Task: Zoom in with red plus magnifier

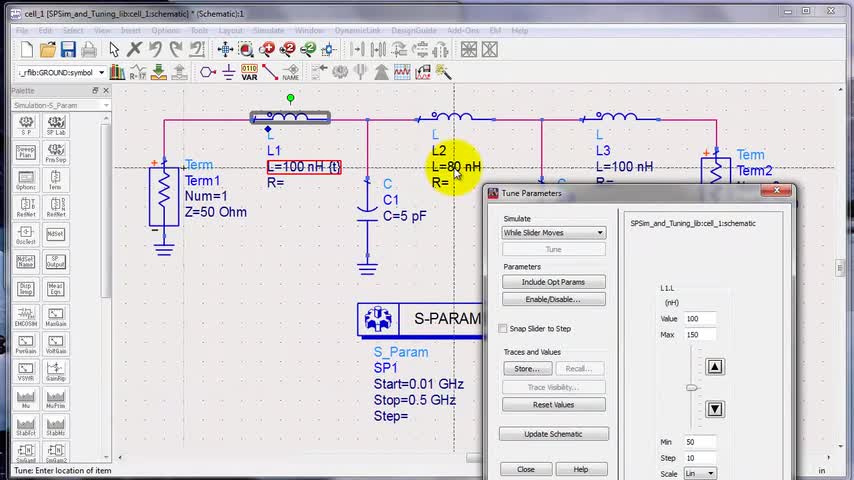Action: (266, 50)
